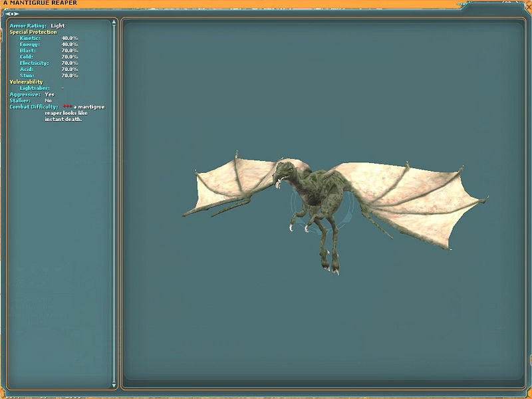Click the A MANTIGRUE REAPER title bar
The width and height of the screenshot is (532, 399).
click(40, 3)
